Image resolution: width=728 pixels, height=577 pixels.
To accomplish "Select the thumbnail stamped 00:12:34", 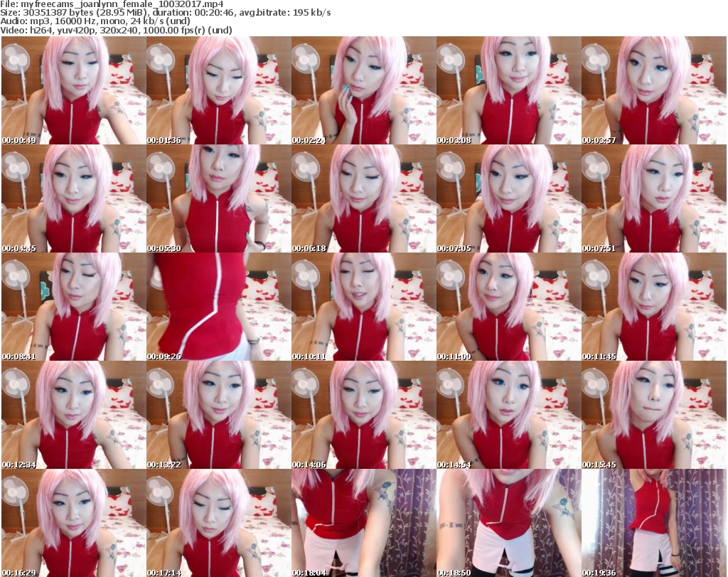I will [74, 415].
